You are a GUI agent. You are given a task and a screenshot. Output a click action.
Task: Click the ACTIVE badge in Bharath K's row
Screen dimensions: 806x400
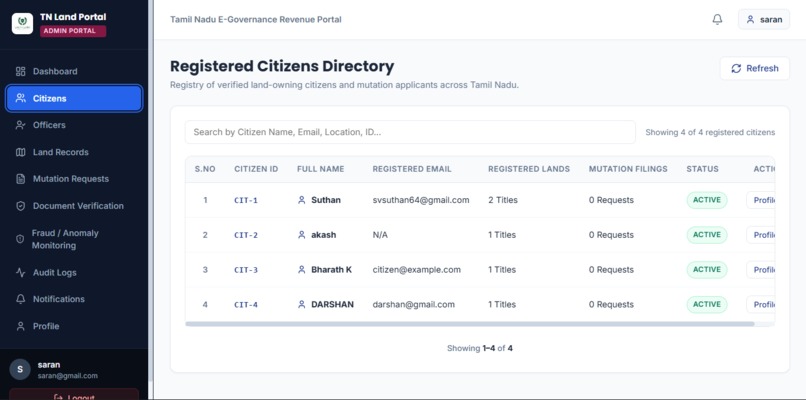point(707,269)
